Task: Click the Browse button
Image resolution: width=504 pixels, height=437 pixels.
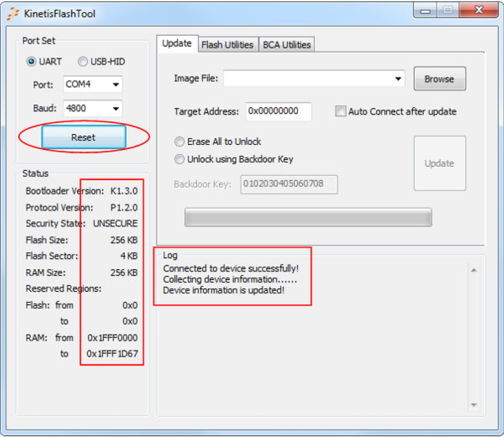Action: [x=440, y=79]
